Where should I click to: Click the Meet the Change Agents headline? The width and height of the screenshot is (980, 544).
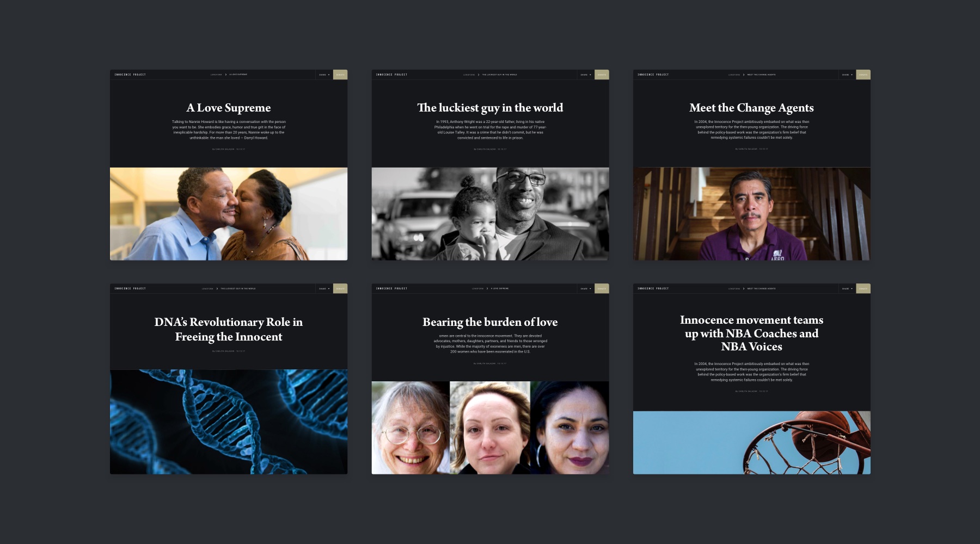click(x=751, y=108)
